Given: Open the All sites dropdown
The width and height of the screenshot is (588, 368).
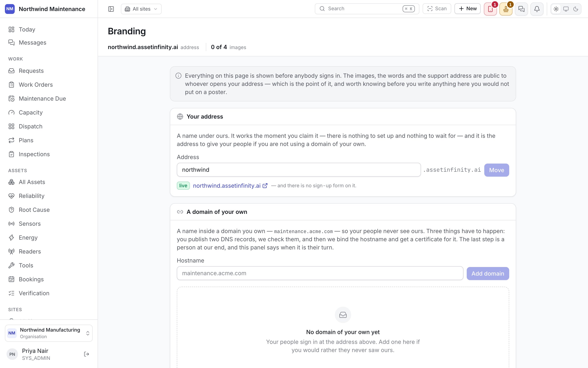Looking at the screenshot, I should (x=141, y=9).
